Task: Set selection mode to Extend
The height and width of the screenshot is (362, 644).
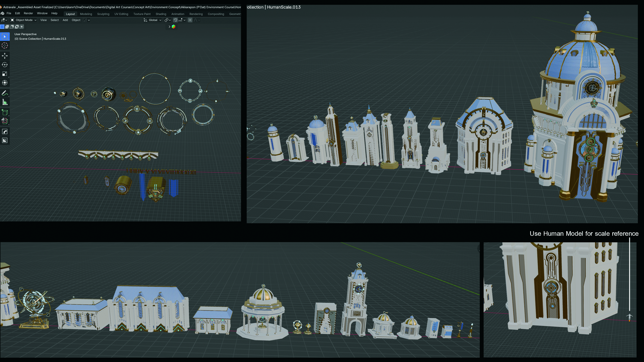Action: [x=7, y=27]
